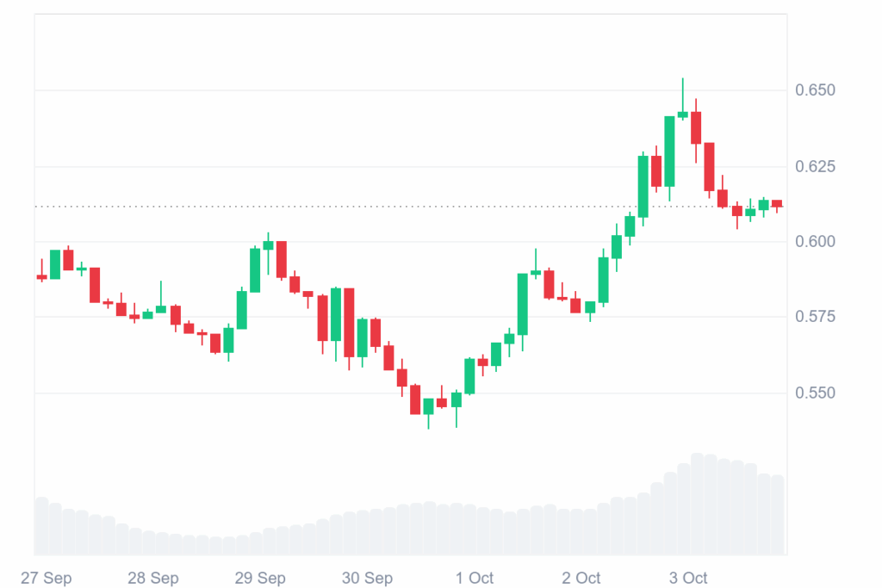Click the first candle on 27 Sep
Viewport: 882px width, 588px height.
tap(41, 276)
